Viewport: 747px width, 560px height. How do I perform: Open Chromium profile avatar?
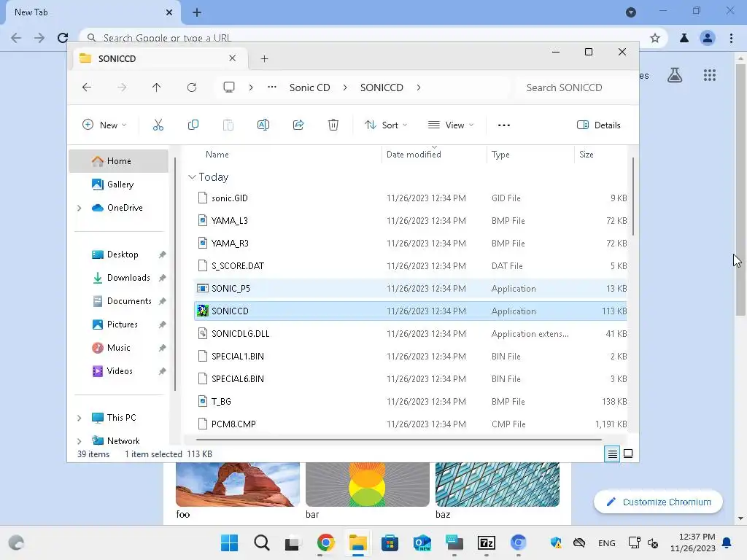708,38
